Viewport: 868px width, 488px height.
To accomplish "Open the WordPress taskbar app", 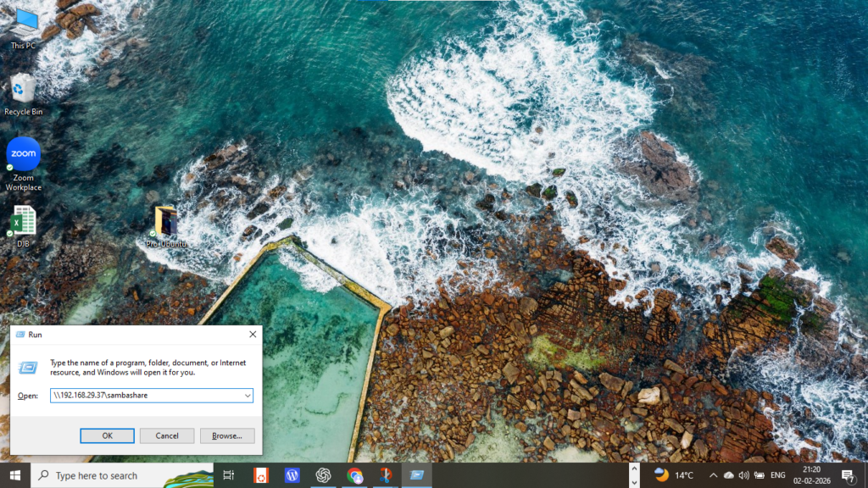I will coord(292,475).
